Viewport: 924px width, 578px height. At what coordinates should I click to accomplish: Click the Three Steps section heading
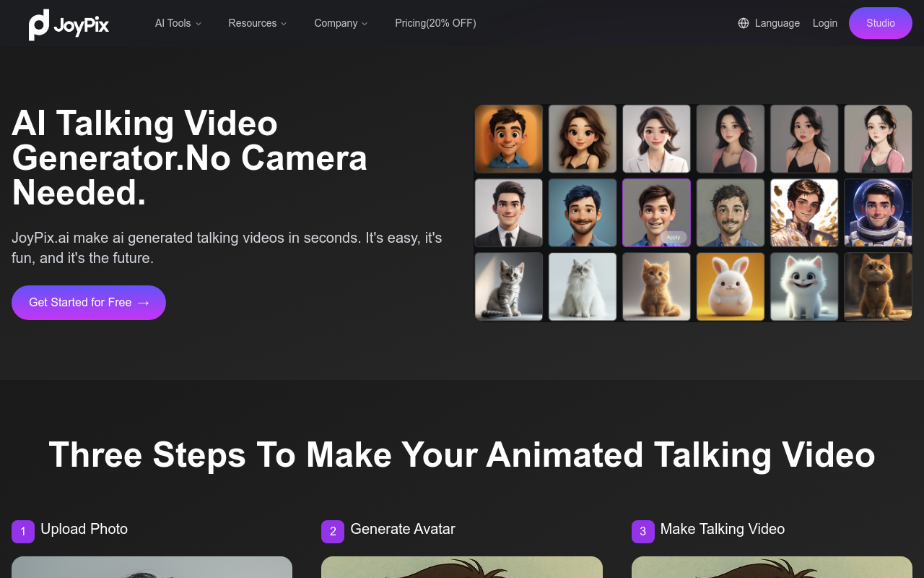click(462, 454)
